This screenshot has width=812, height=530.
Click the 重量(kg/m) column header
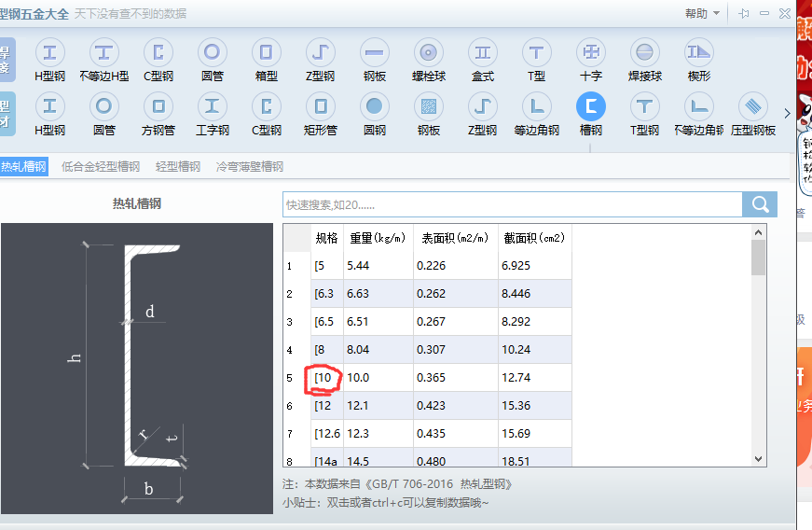(x=378, y=238)
